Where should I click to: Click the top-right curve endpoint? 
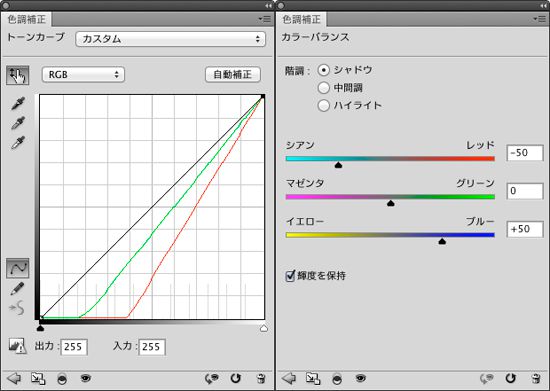[x=263, y=96]
